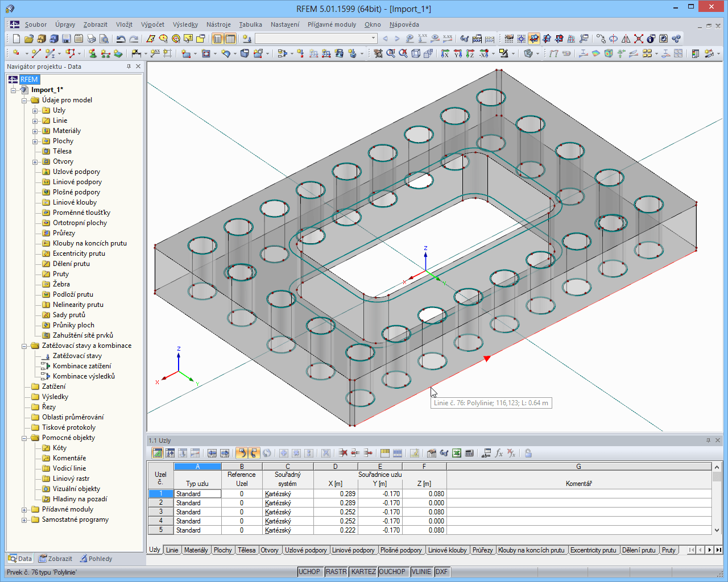The image size is (728, 582).
Task: Switch to the Materiály table tab
Action: tap(196, 550)
